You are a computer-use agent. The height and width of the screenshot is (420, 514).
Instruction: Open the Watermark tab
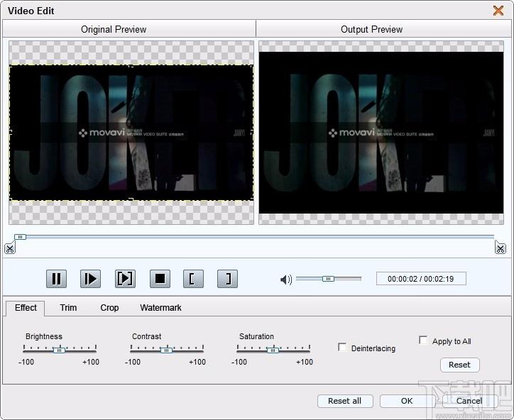click(160, 308)
